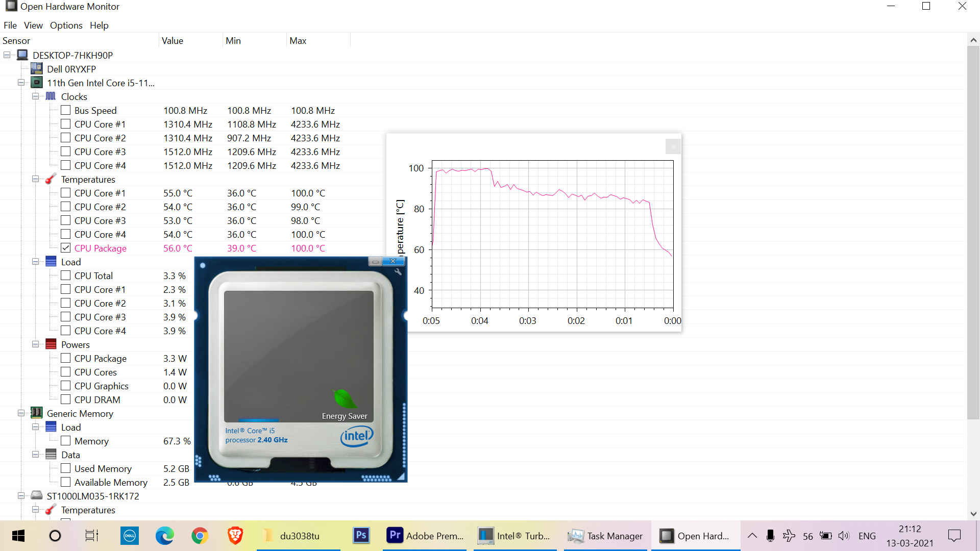Switch to Intel Turbo taskbar button
Image resolution: width=980 pixels, height=551 pixels.
click(x=515, y=536)
